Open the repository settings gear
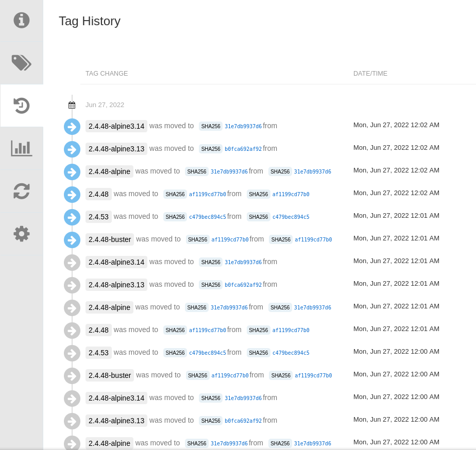476x450 pixels. click(x=22, y=234)
